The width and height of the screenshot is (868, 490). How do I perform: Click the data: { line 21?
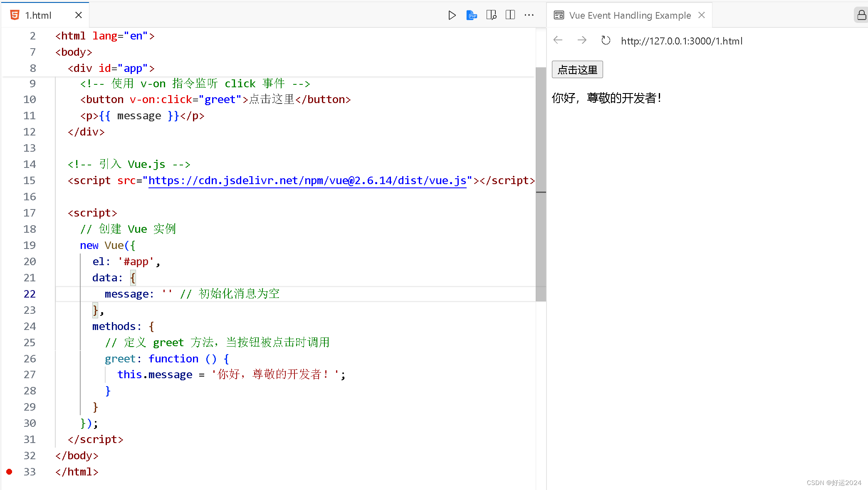(114, 278)
